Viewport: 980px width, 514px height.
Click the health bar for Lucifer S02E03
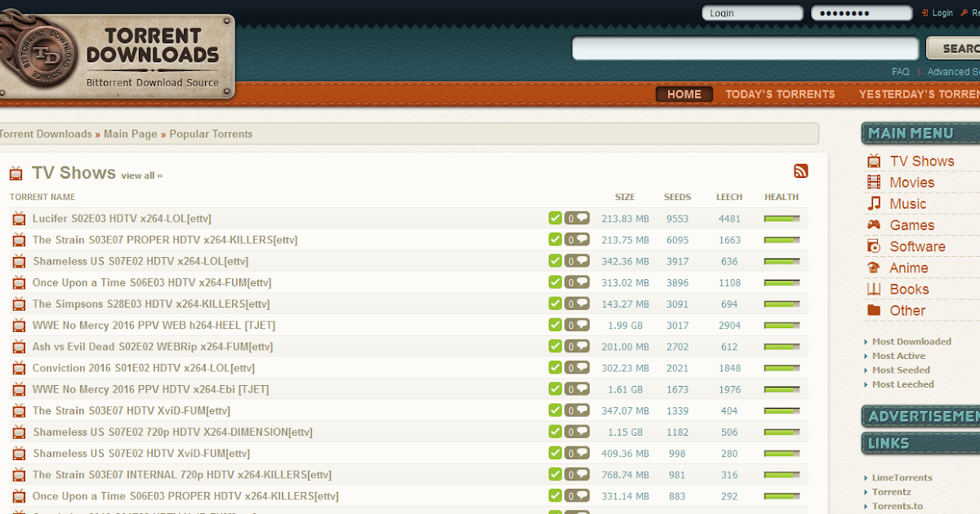click(x=782, y=219)
